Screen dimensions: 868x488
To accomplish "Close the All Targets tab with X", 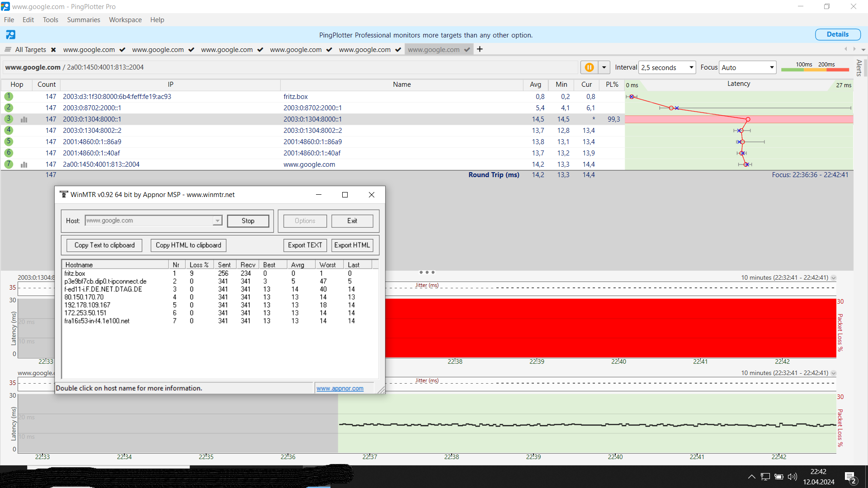I will tap(53, 50).
